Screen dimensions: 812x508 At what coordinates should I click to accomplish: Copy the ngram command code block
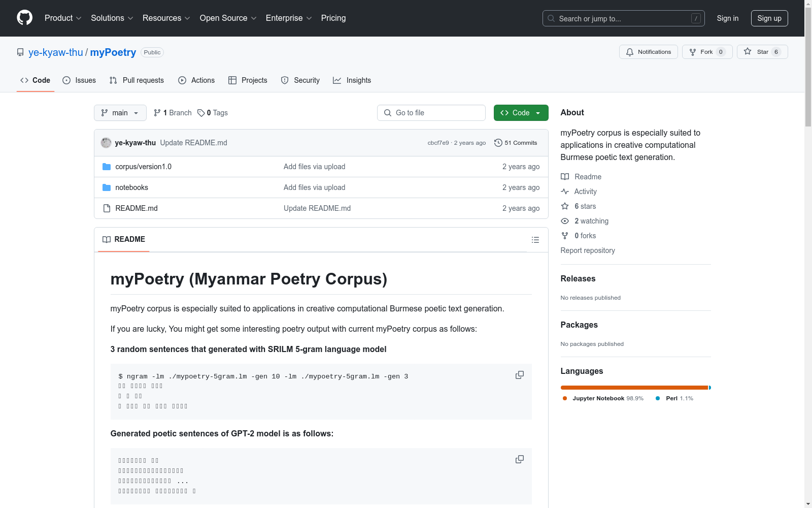point(520,375)
